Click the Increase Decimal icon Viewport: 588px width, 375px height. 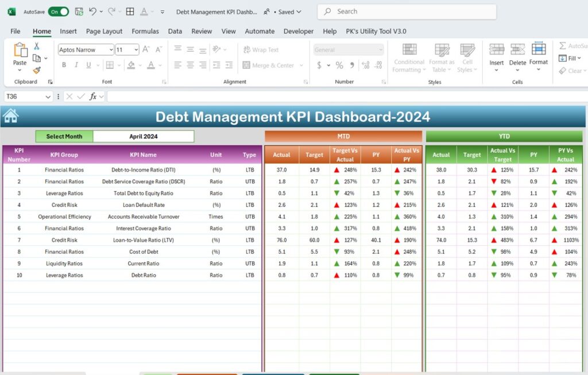[x=366, y=65]
